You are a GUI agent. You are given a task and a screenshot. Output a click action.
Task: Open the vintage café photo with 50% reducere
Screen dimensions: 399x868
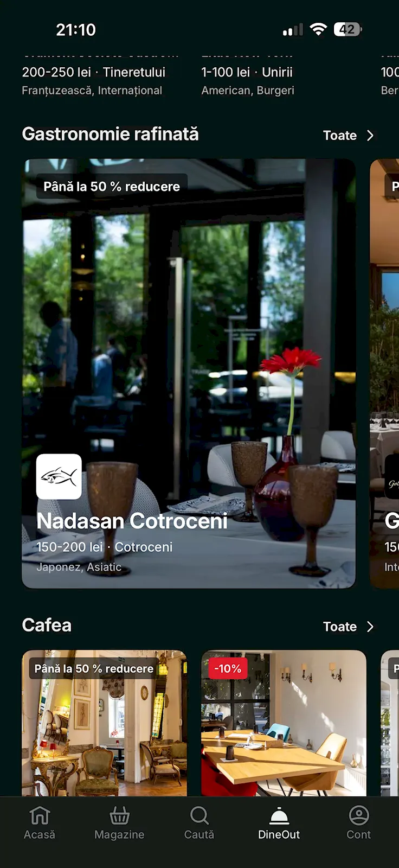[x=104, y=723]
